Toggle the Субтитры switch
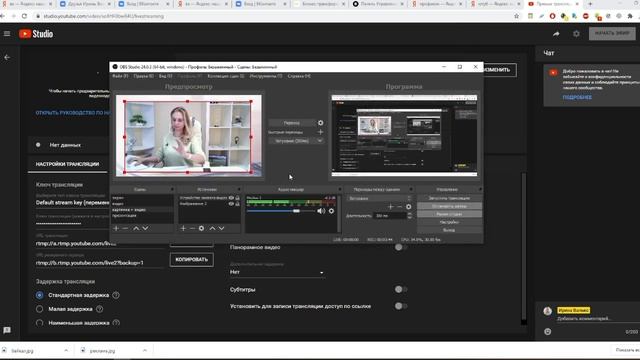 point(400,289)
